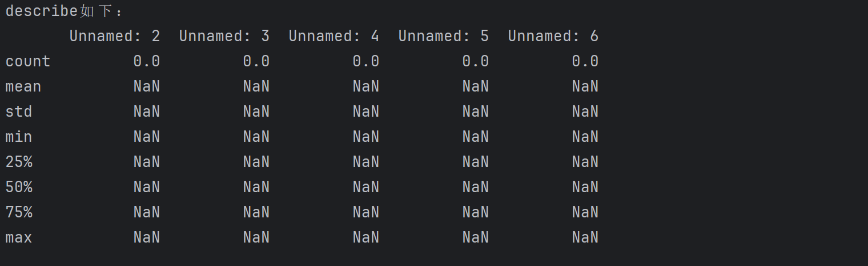Click the 'Unnamed: 3' column header

(224, 36)
